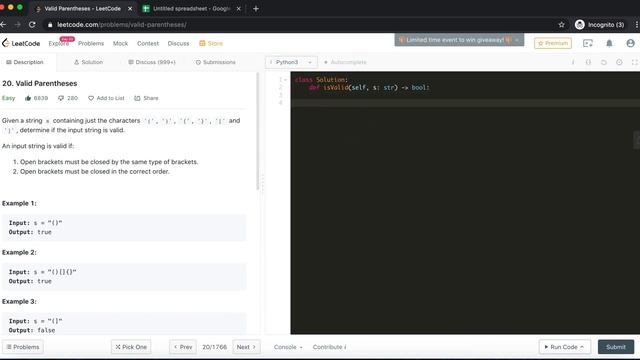Open the Mock nav item
640x360 pixels.
click(x=120, y=44)
